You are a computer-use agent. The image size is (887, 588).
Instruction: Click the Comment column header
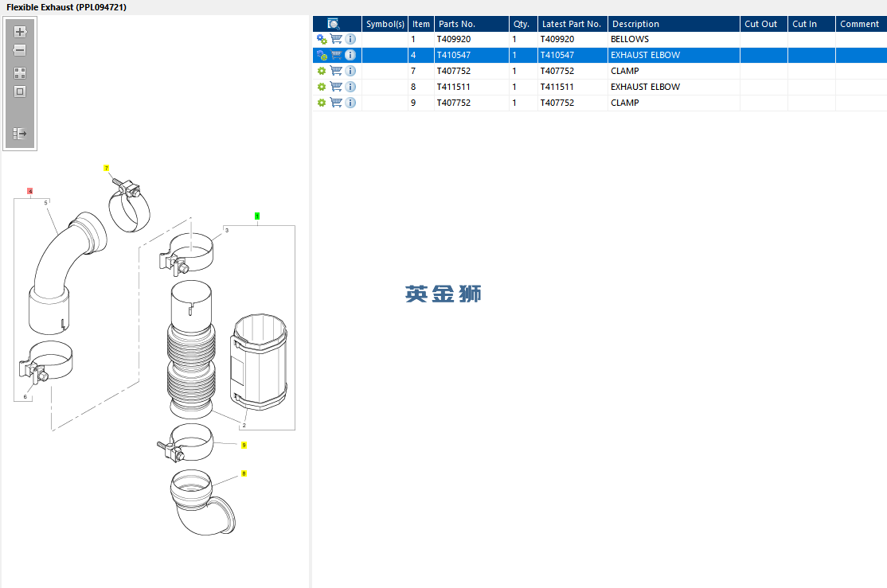861,24
